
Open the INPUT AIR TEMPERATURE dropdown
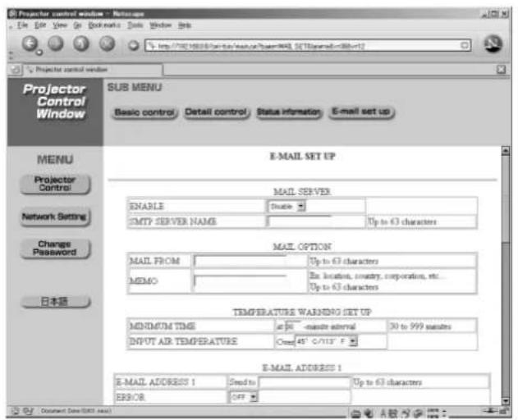326,341
